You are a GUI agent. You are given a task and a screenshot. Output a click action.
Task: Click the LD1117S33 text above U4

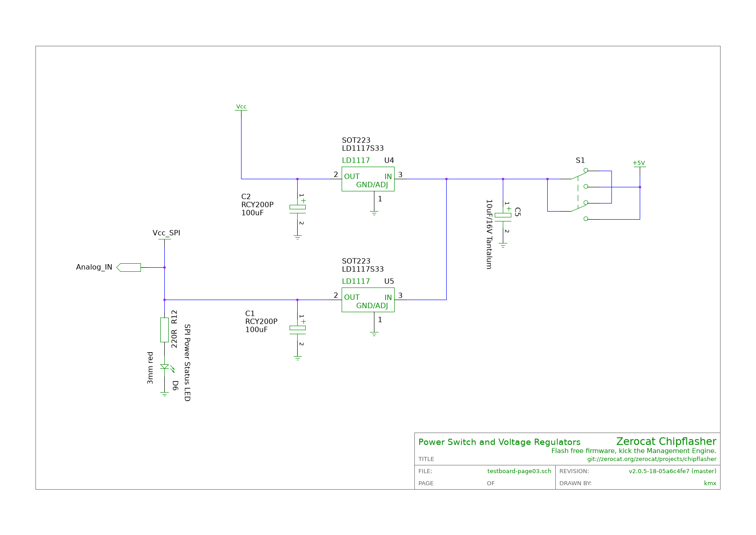(x=363, y=148)
